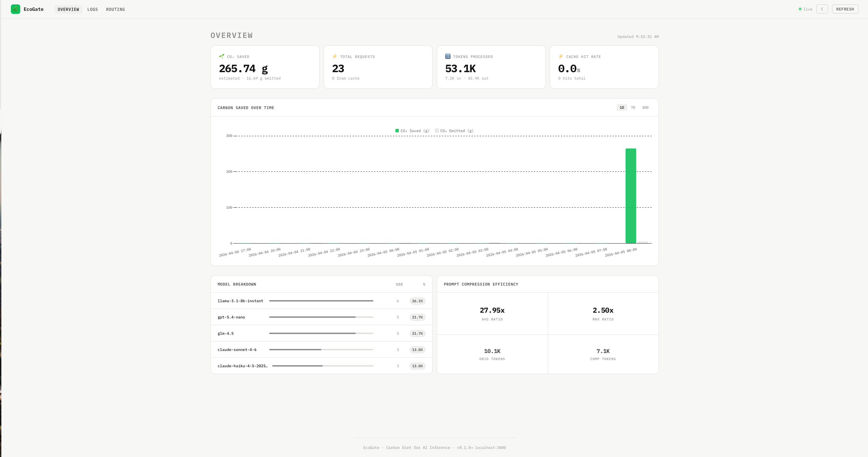Toggle dark mode moon icon
This screenshot has height=457, width=868.
[822, 9]
